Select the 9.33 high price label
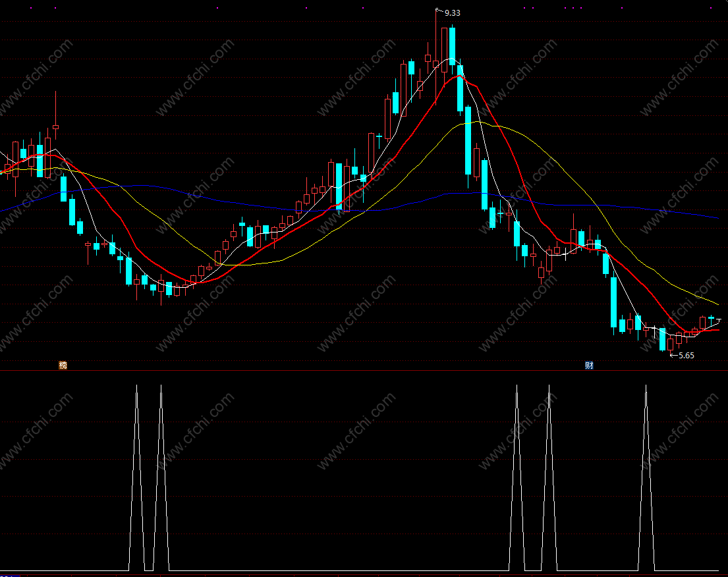Viewport: 728px width, 577px height. click(452, 13)
